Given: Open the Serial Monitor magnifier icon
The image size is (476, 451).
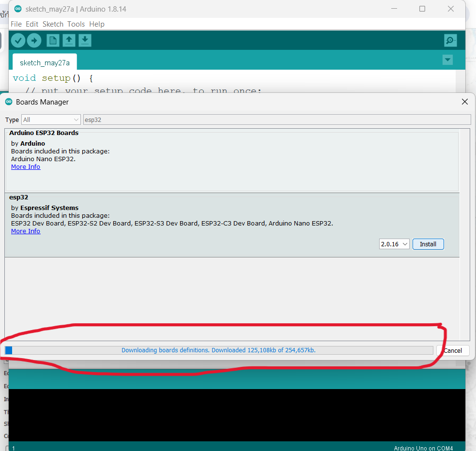Looking at the screenshot, I should point(450,40).
